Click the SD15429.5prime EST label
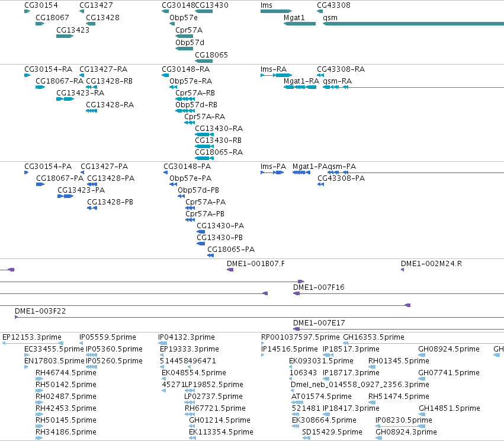 tap(332, 432)
